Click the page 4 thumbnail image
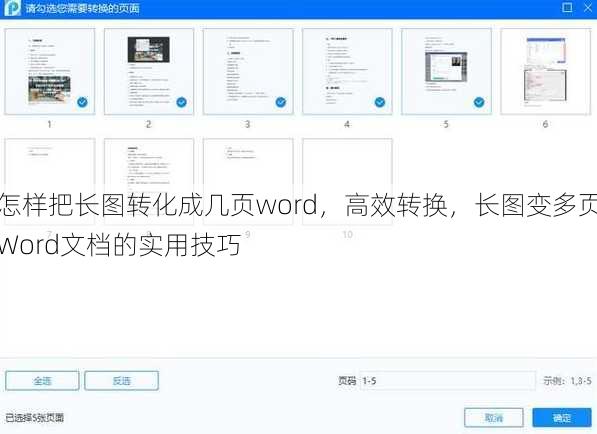Image resolution: width=597 pixels, height=434 pixels. tap(347, 71)
